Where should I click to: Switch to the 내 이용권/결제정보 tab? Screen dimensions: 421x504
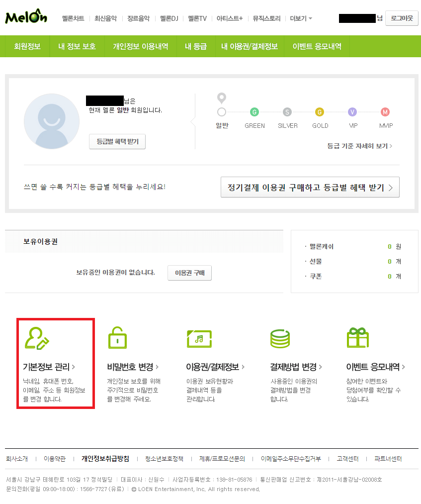click(249, 46)
